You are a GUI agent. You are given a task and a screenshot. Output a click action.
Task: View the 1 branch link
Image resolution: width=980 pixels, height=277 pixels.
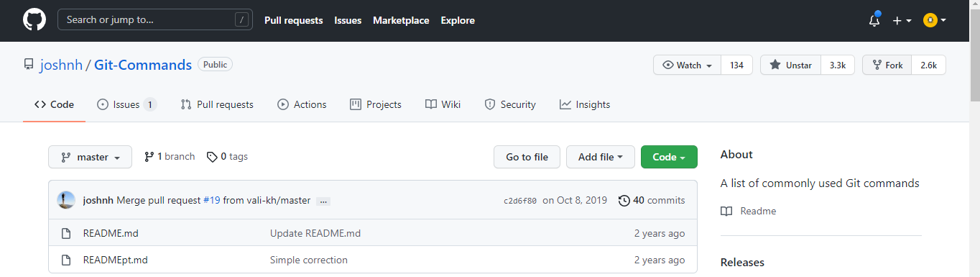(170, 156)
